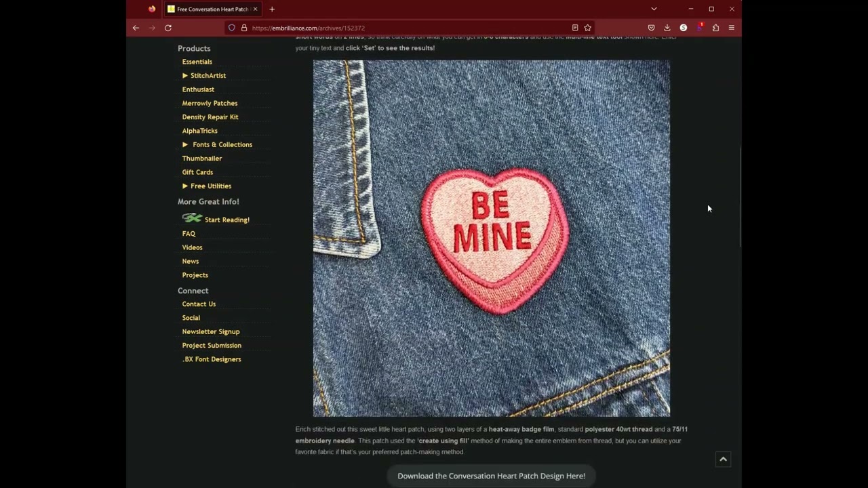Open the Newsletter Signup page
The image size is (868, 488).
(x=211, y=331)
